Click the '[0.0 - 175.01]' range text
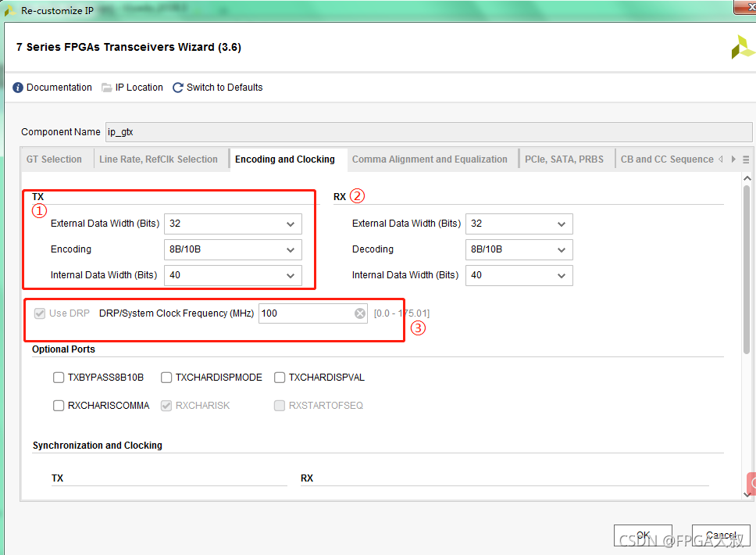756x555 pixels. 401,313
